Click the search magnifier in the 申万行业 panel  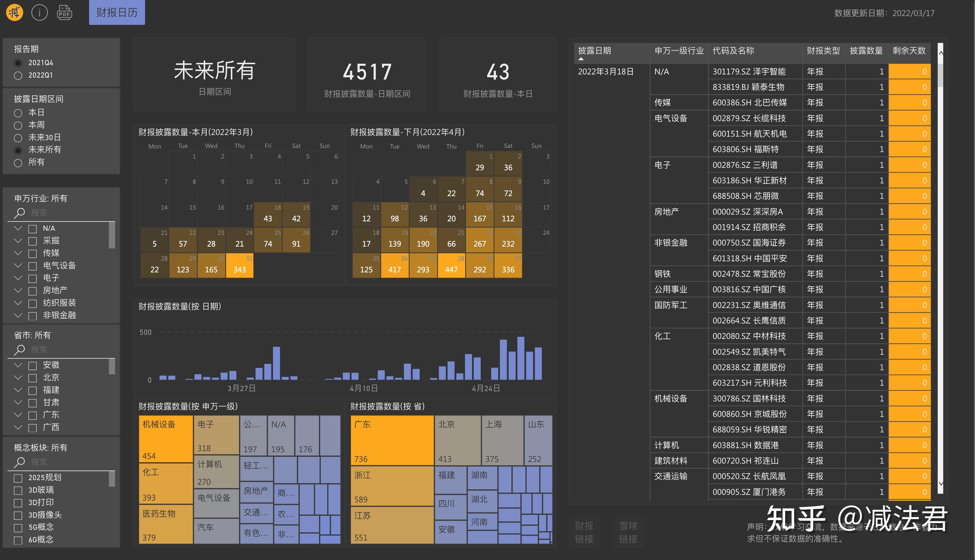[19, 213]
